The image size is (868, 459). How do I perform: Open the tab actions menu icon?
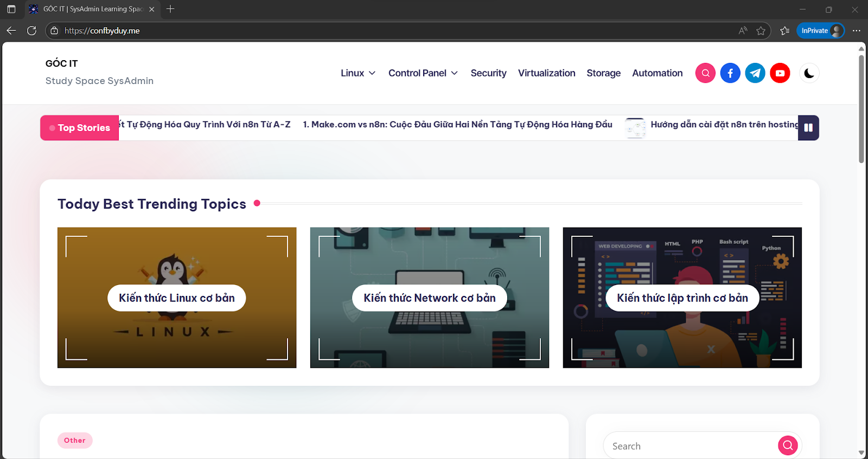pyautogui.click(x=11, y=9)
